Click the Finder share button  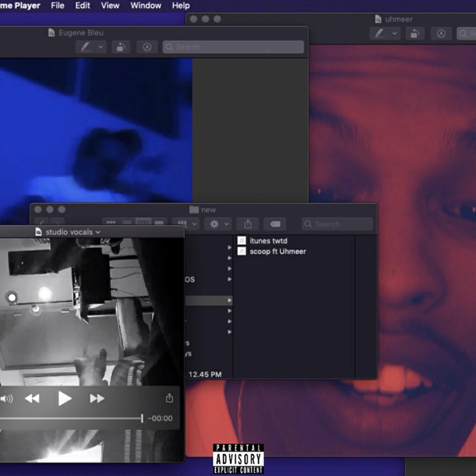coord(248,224)
